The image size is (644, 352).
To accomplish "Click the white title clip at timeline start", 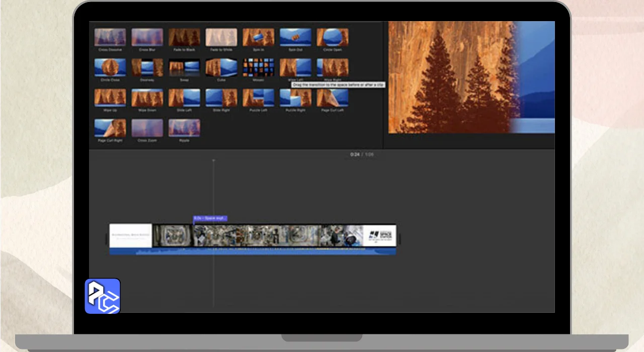I will coord(131,235).
